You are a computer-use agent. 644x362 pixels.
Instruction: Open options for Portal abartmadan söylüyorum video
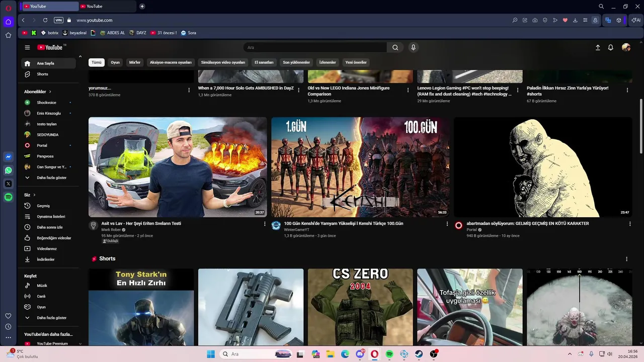tap(630, 224)
